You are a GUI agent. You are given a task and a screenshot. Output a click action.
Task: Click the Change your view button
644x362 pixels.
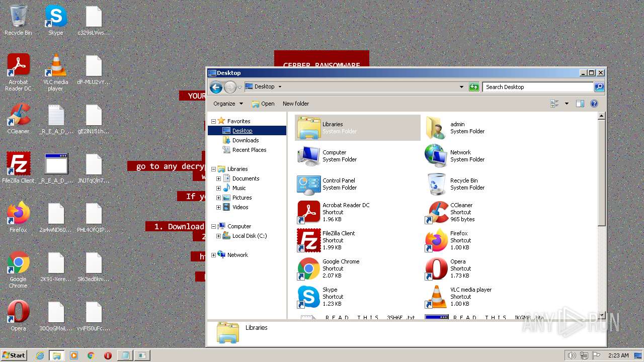click(554, 104)
